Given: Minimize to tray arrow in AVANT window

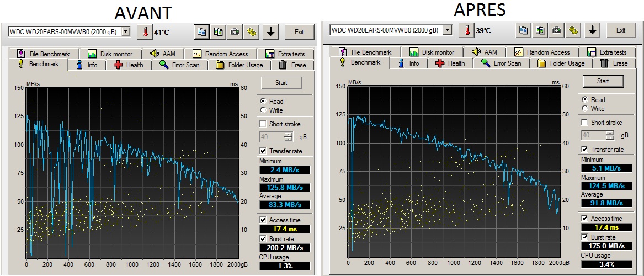Looking at the screenshot, I should (270, 32).
